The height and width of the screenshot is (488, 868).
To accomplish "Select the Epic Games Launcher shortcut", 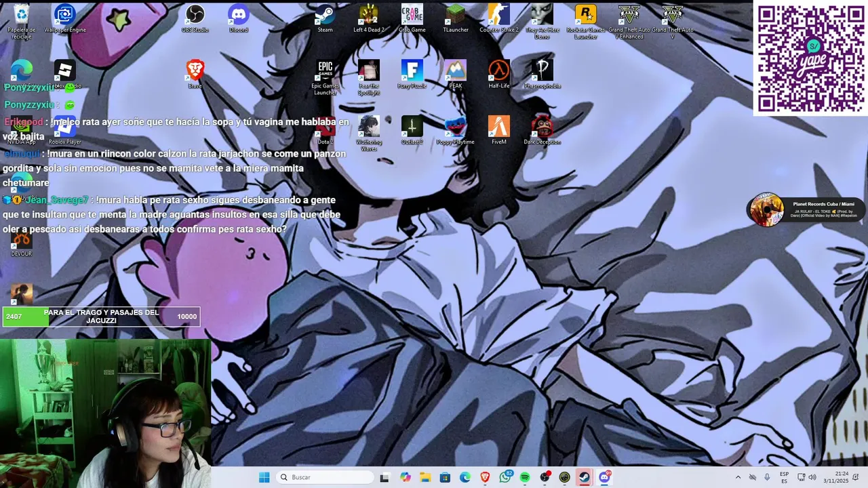I will tap(325, 78).
